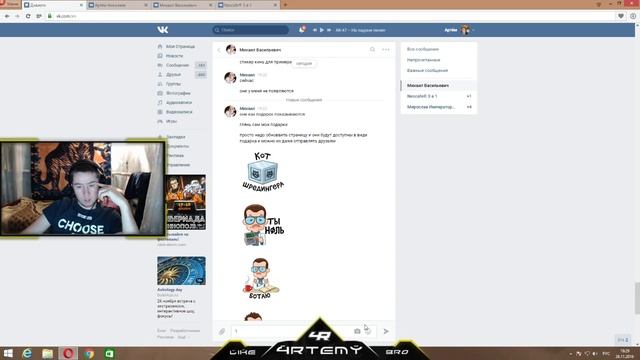The image size is (640, 360).
Task: Reload the page with the refresh button
Action: 28,16
